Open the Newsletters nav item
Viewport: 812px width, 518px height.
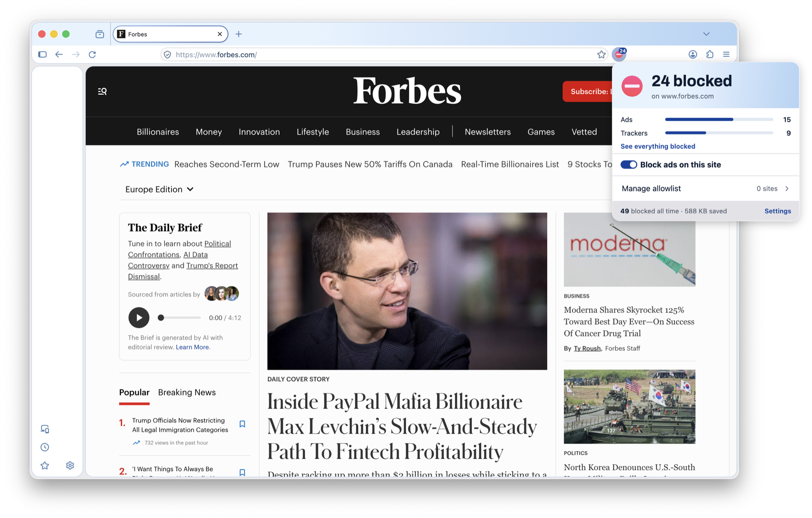[488, 132]
